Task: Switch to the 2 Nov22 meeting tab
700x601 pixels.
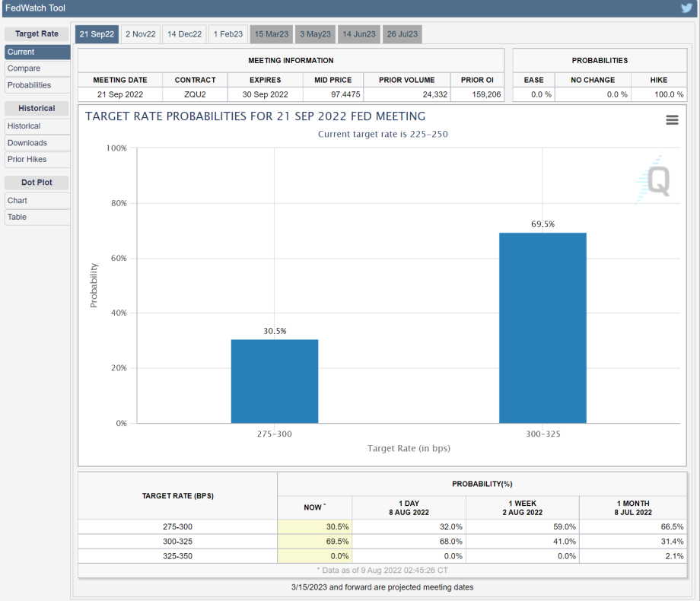Action: [x=140, y=34]
